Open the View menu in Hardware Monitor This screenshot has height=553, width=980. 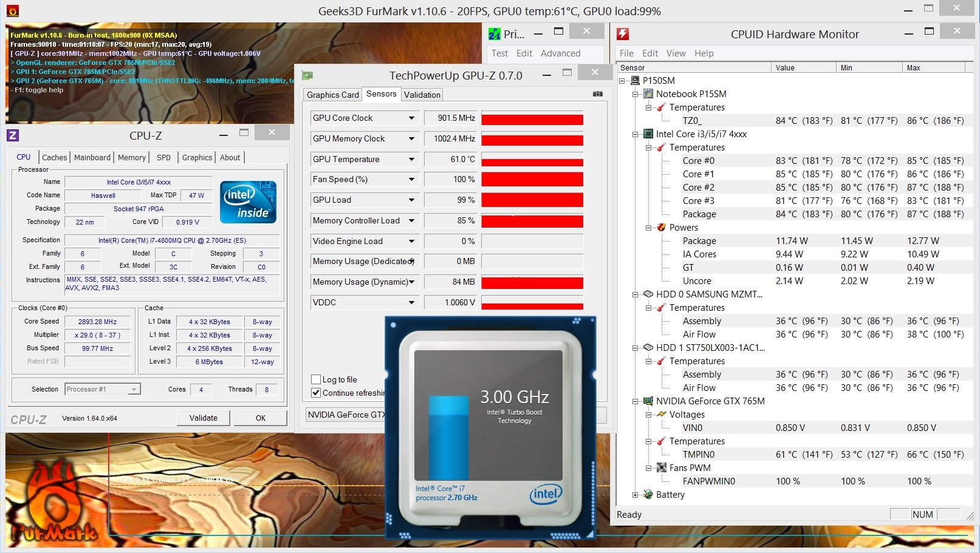click(x=676, y=53)
